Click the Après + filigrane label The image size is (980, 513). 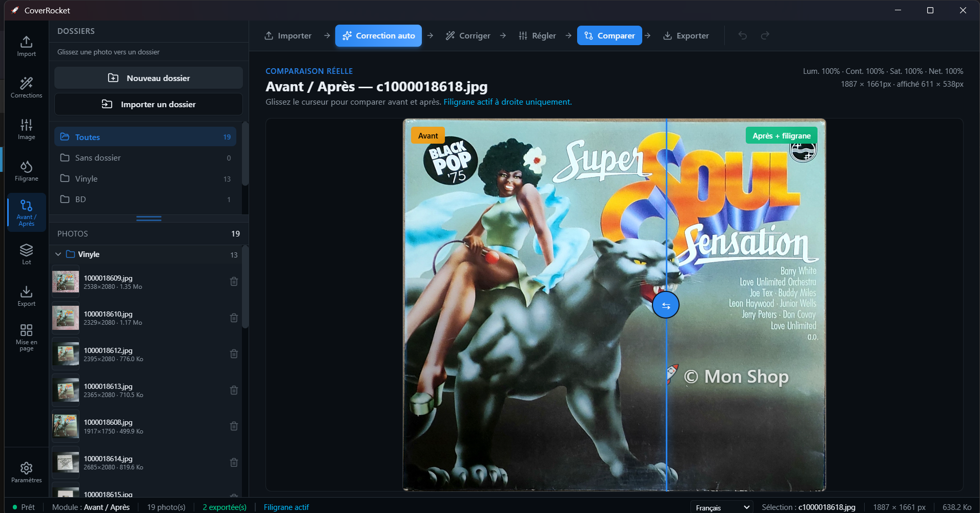tap(781, 135)
